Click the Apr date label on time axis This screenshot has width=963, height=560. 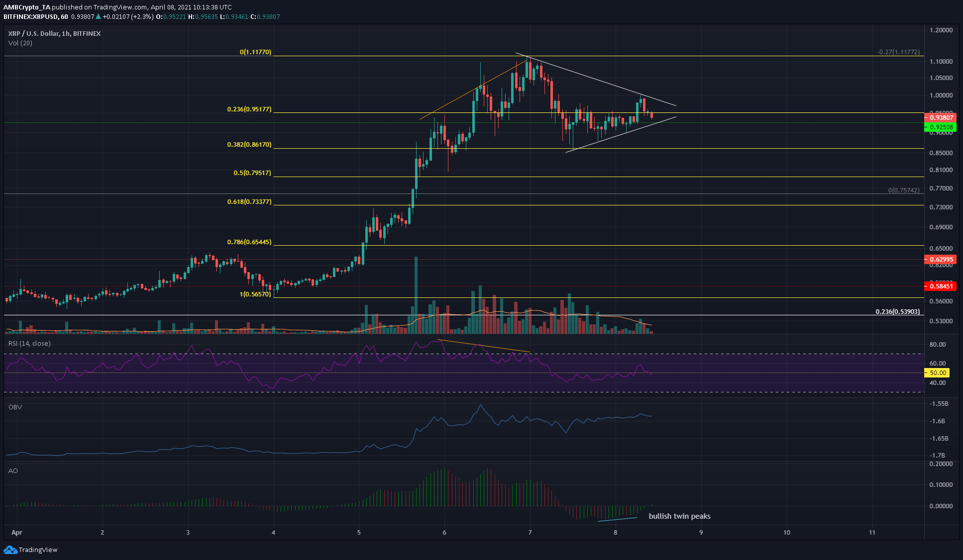[x=17, y=532]
